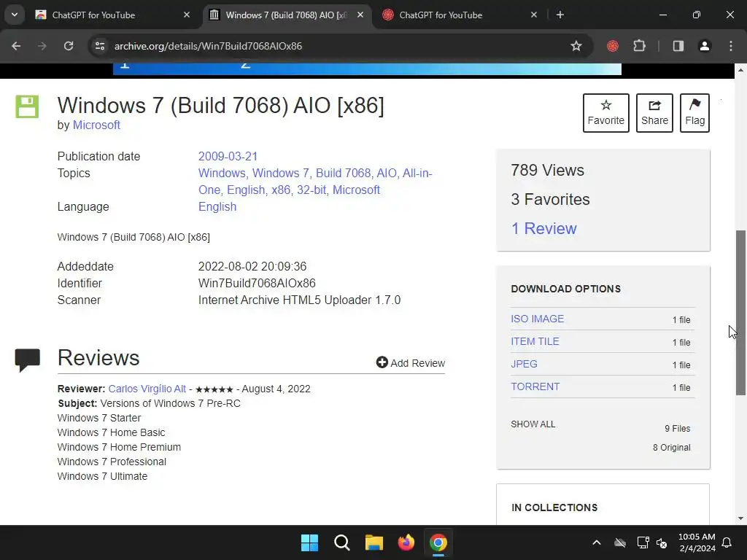The height and width of the screenshot is (560, 747).
Task: Open the clock showing 10:05 AM
Action: [x=697, y=542]
